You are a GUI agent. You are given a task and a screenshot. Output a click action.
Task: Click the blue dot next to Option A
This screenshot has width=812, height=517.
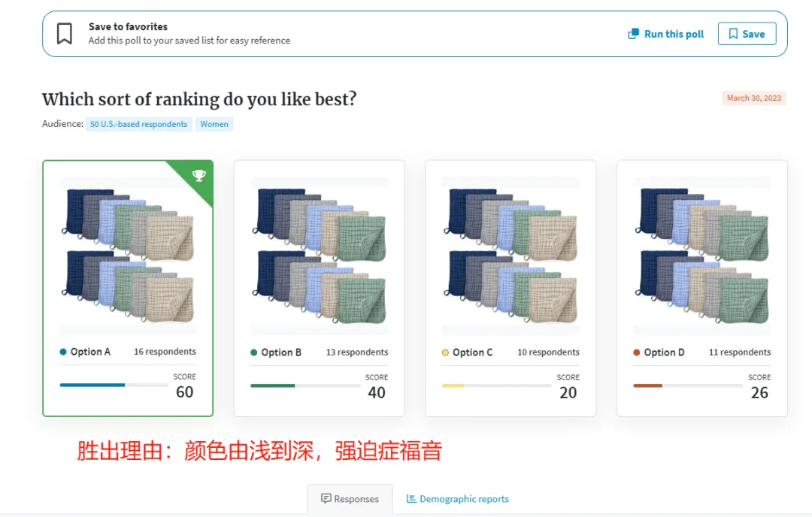point(63,352)
